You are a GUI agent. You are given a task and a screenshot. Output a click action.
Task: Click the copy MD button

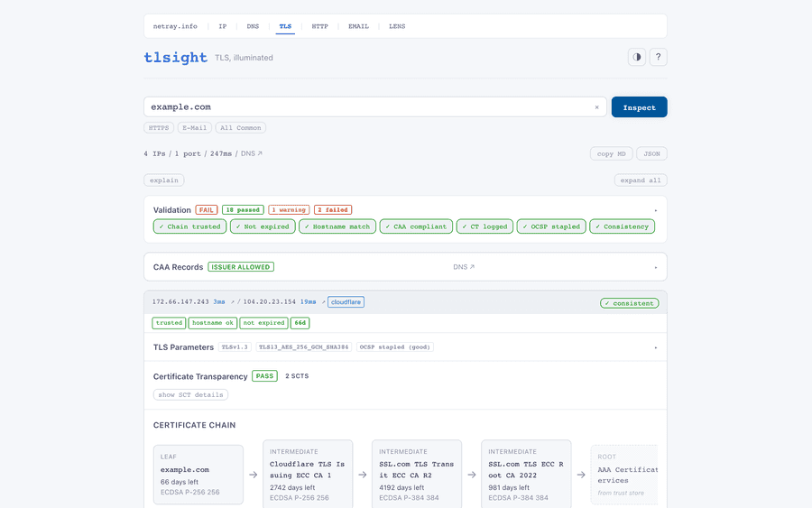point(611,153)
